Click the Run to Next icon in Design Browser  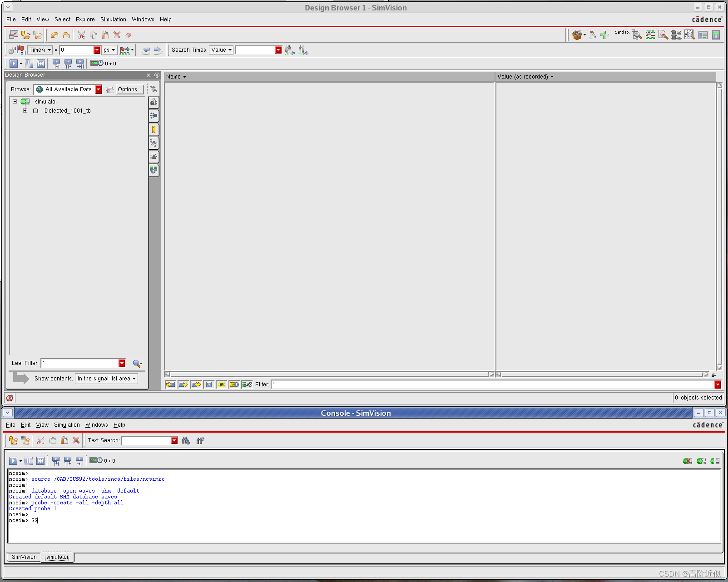click(80, 64)
